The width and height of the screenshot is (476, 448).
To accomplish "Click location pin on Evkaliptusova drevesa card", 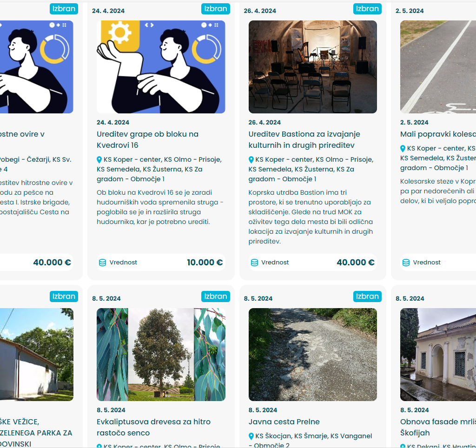I will (99, 446).
